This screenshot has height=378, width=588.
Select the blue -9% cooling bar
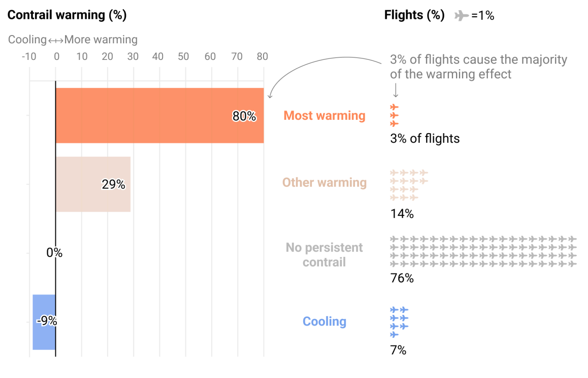44,322
